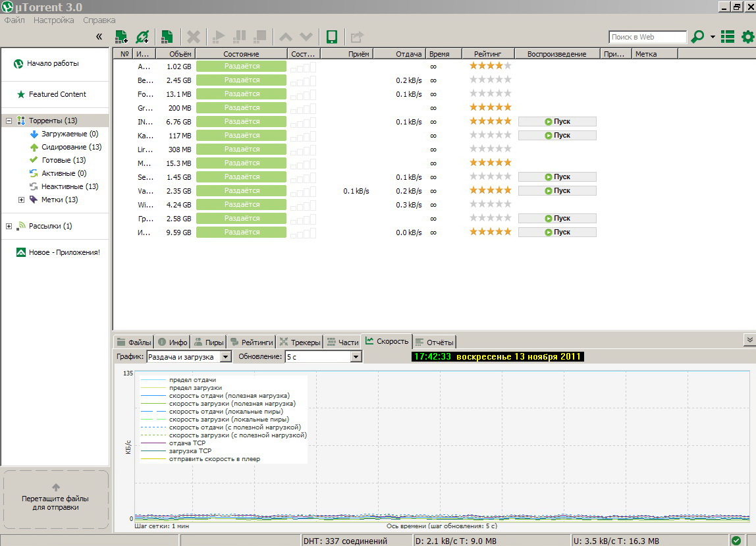Image resolution: width=756 pixels, height=546 pixels.
Task: Open Новое - Приложения! item
Action: tap(64, 252)
